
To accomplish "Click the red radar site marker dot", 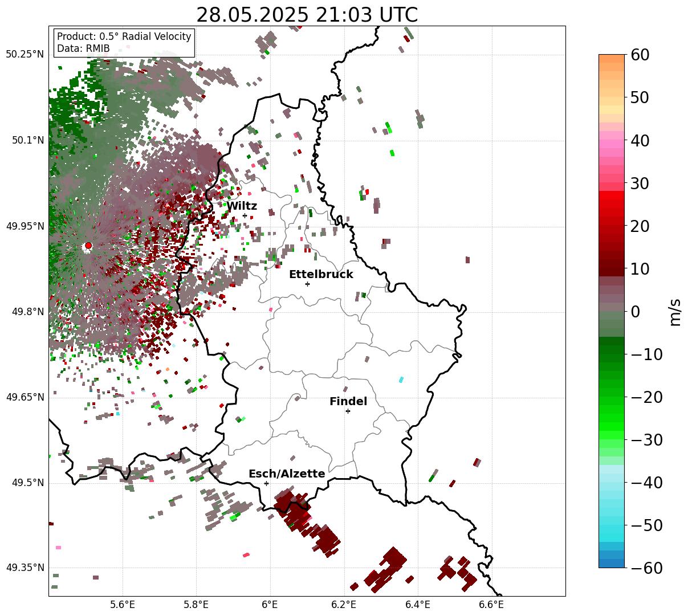I will (88, 246).
